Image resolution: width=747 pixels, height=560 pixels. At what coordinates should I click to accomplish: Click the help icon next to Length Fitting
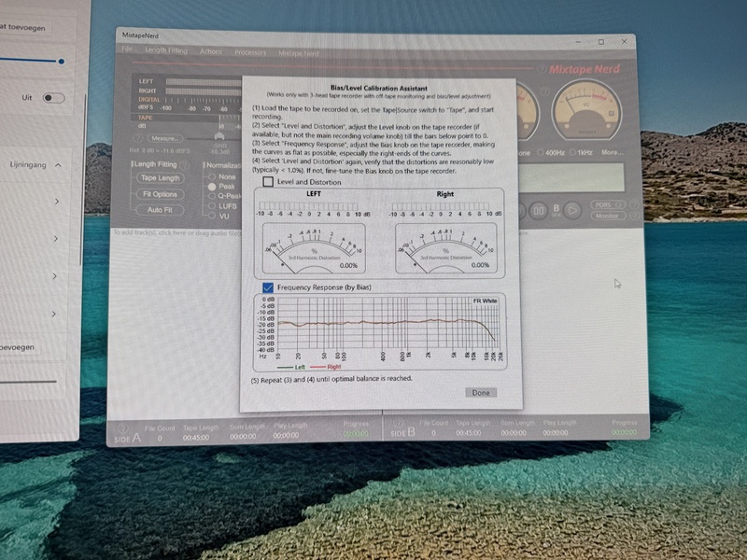click(x=184, y=165)
